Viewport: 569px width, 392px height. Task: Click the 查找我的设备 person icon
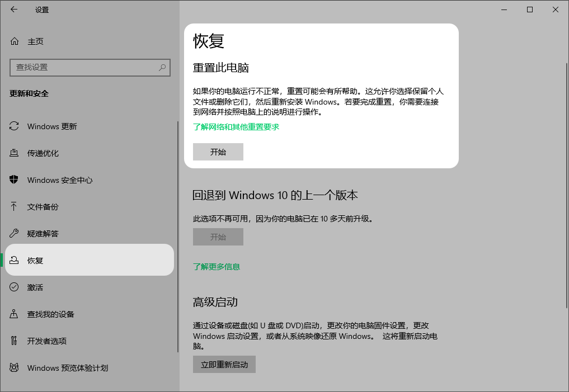14,314
